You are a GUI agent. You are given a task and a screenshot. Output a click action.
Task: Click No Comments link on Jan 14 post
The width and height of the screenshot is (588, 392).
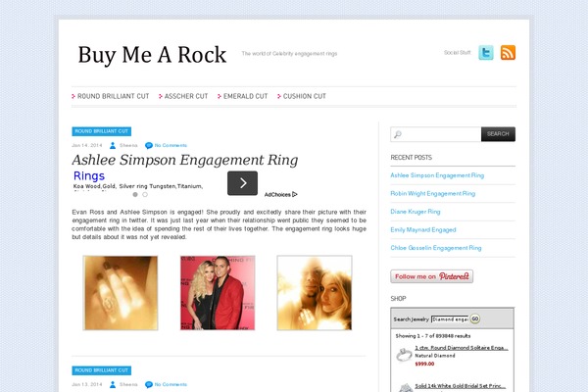click(171, 145)
